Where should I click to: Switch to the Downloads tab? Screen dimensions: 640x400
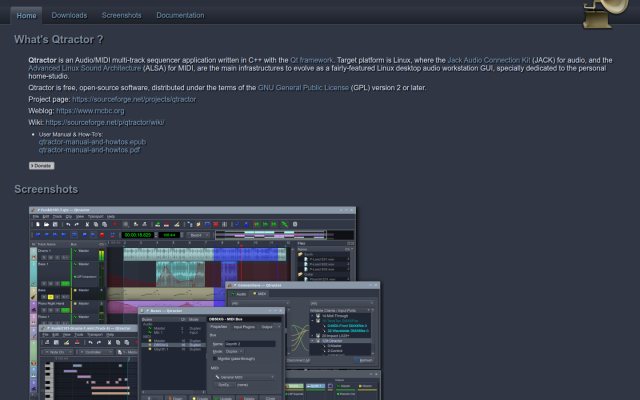click(69, 16)
